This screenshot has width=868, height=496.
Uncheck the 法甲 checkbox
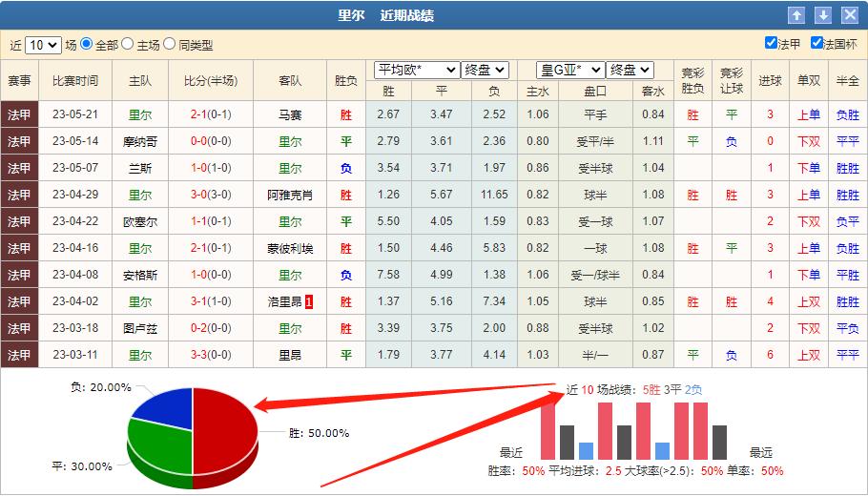(771, 43)
